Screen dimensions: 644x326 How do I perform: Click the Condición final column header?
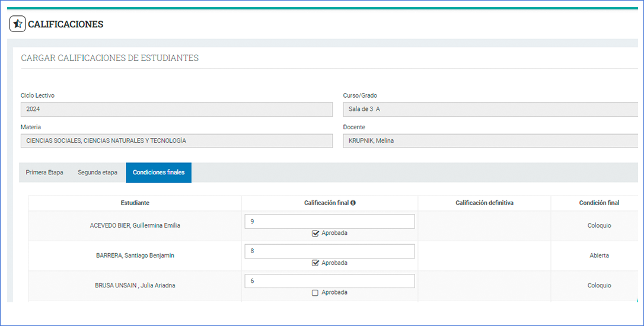599,203
